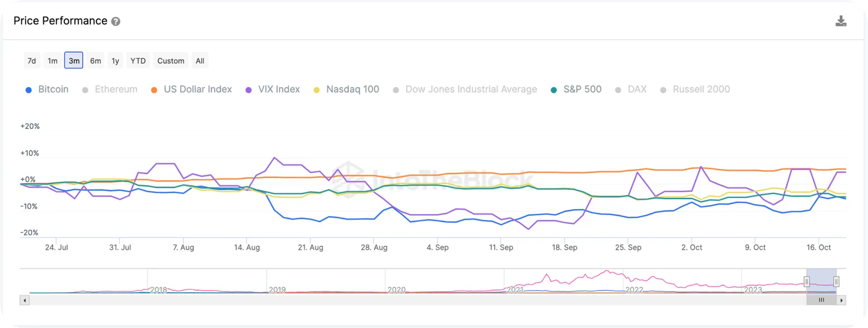Select the YTD time range
868x328 pixels.
(138, 61)
